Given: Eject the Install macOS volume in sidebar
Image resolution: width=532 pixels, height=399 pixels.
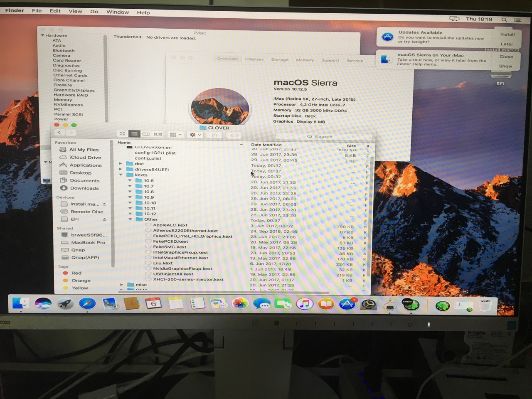Looking at the screenshot, I should [x=104, y=204].
